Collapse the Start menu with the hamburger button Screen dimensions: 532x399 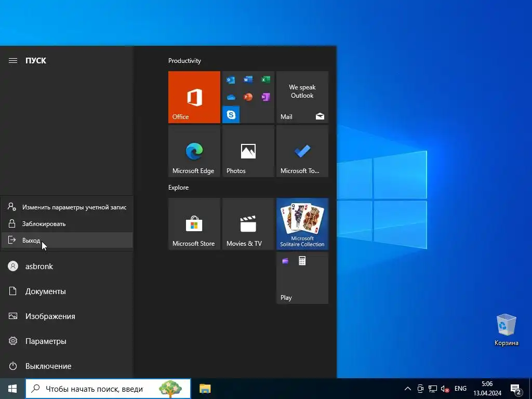(x=13, y=61)
